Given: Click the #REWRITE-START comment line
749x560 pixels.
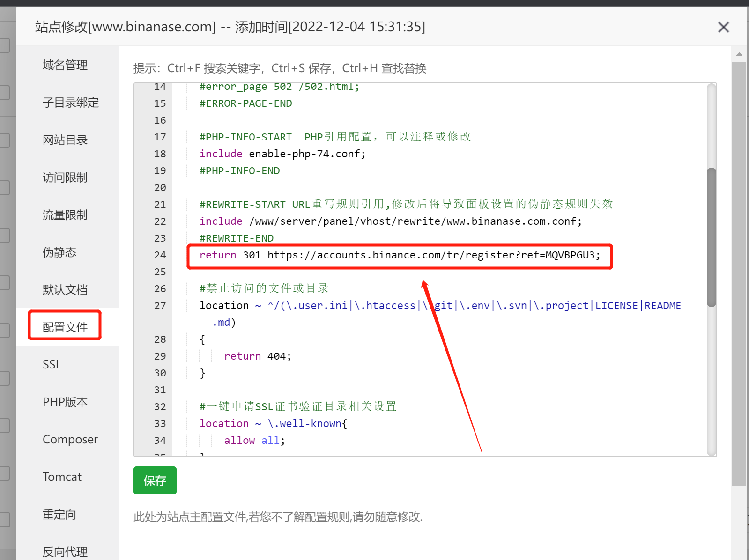Looking at the screenshot, I should coord(406,205).
